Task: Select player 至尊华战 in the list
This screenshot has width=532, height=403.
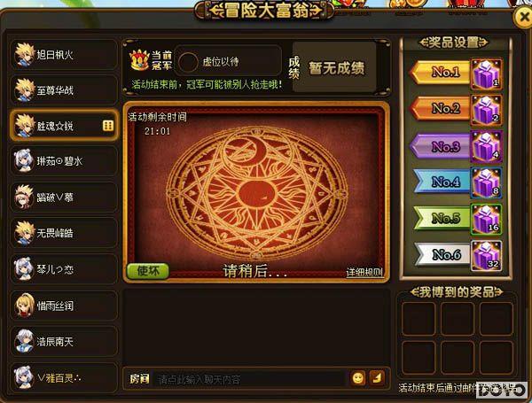Action: point(65,90)
